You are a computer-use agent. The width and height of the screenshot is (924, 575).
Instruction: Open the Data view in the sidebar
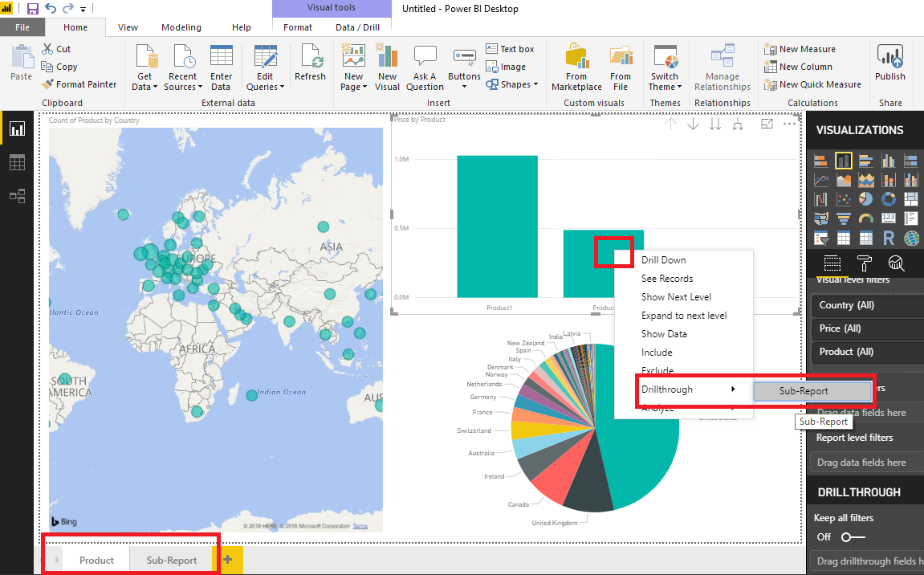(17, 162)
